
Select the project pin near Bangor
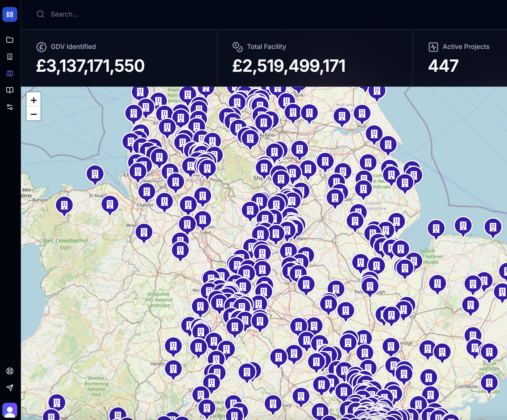click(64, 206)
